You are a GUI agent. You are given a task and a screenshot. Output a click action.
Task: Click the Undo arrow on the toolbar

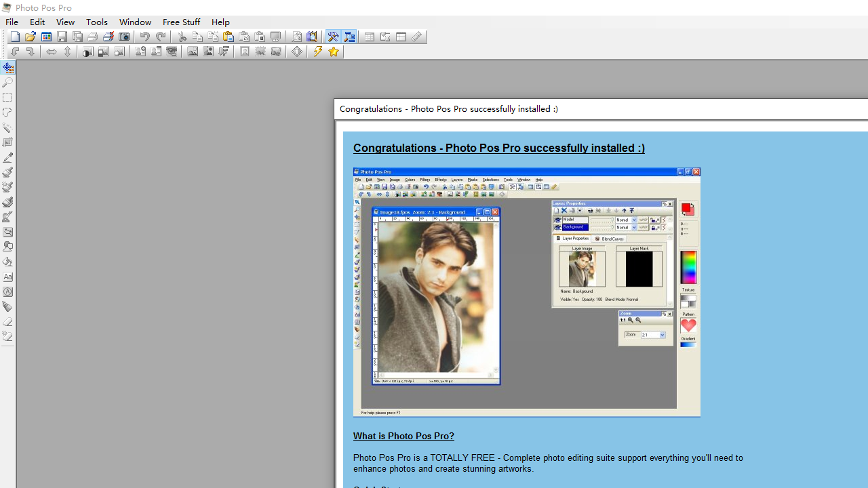[145, 37]
